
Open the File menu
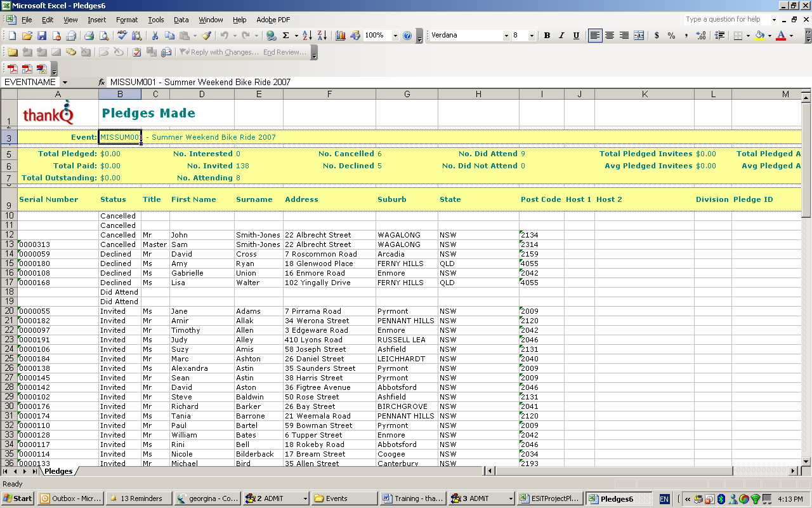pyautogui.click(x=27, y=20)
